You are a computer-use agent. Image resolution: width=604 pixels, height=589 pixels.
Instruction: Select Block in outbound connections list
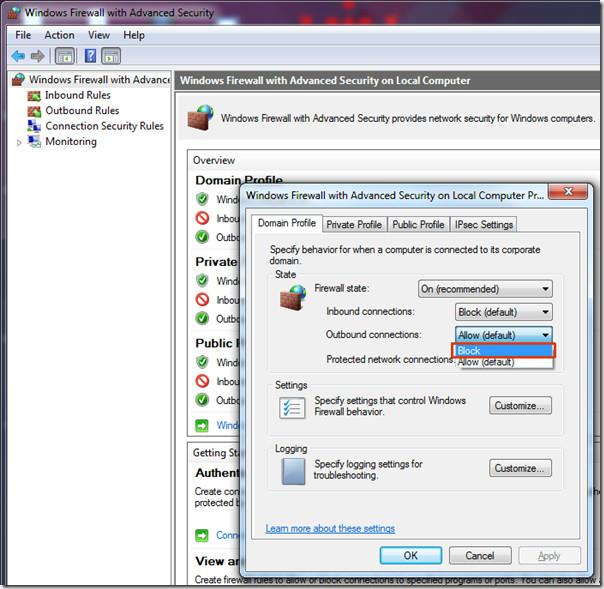(x=503, y=351)
